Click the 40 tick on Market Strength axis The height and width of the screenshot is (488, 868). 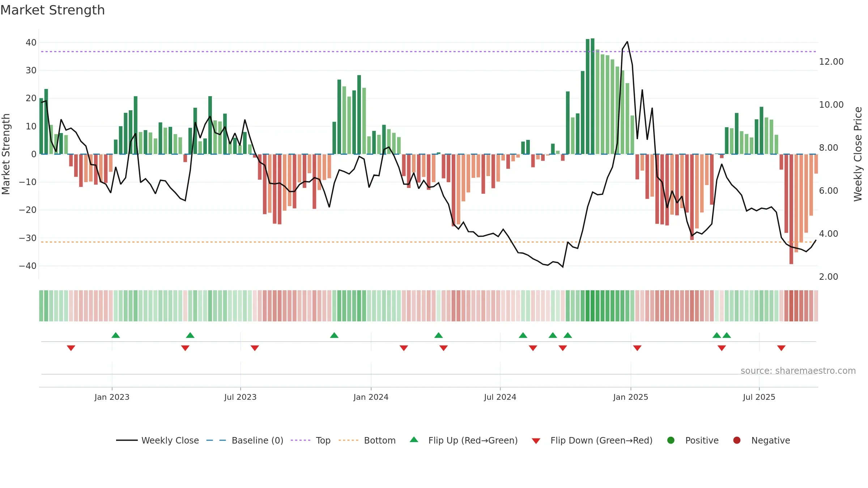click(x=31, y=43)
